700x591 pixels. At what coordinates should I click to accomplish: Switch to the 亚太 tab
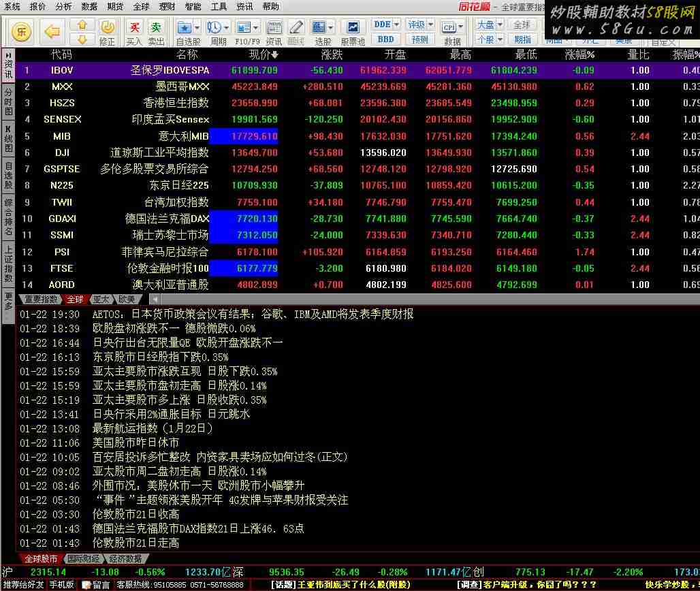(101, 299)
